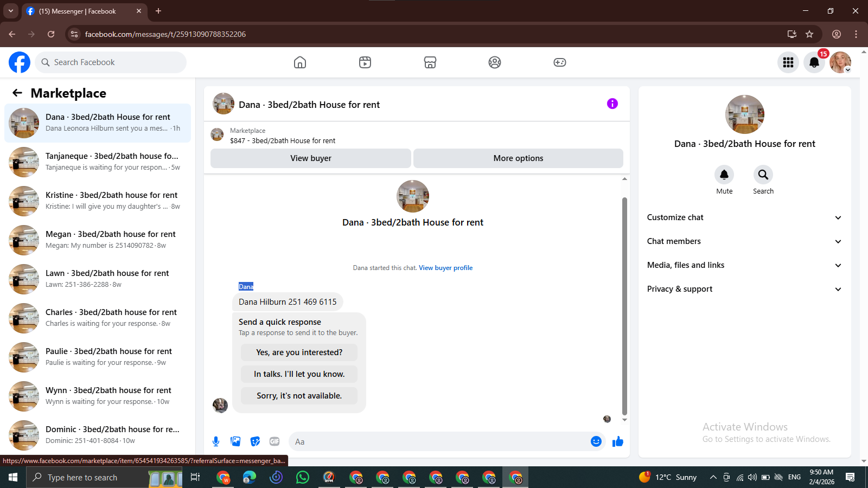Screen dimensions: 868x488
Task: Click the chat scrollbar up arrow
Action: click(624, 178)
